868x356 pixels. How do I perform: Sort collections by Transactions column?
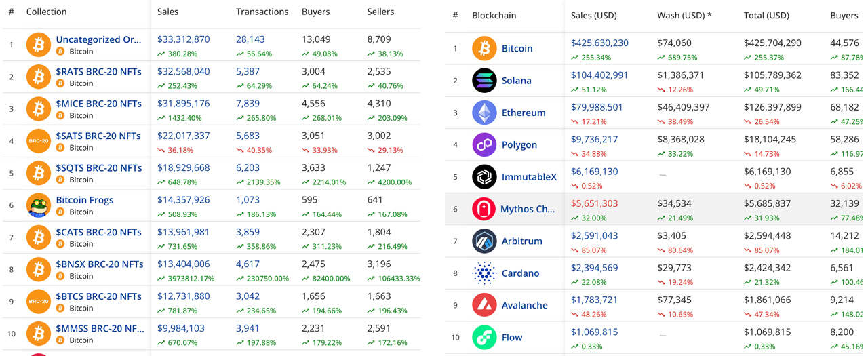[x=262, y=12]
